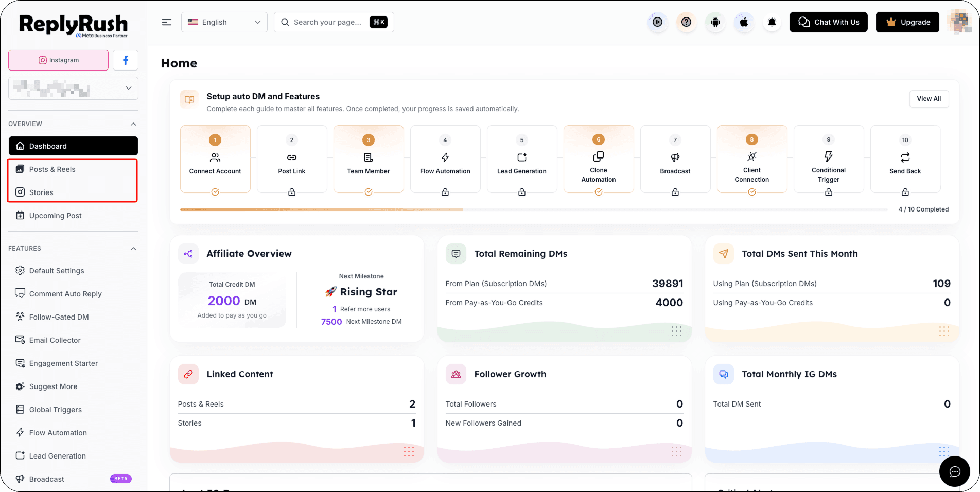Go to Dashboard in sidebar
The width and height of the screenshot is (980, 492).
point(73,146)
